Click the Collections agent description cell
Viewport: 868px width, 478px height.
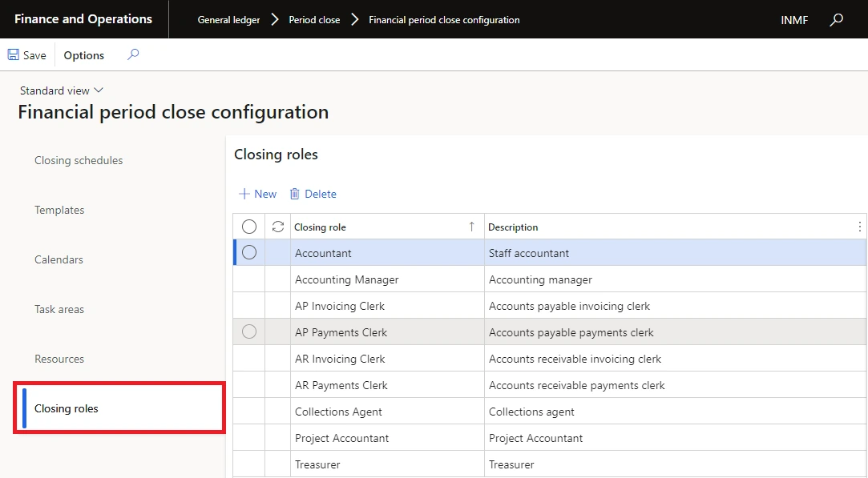(676, 412)
